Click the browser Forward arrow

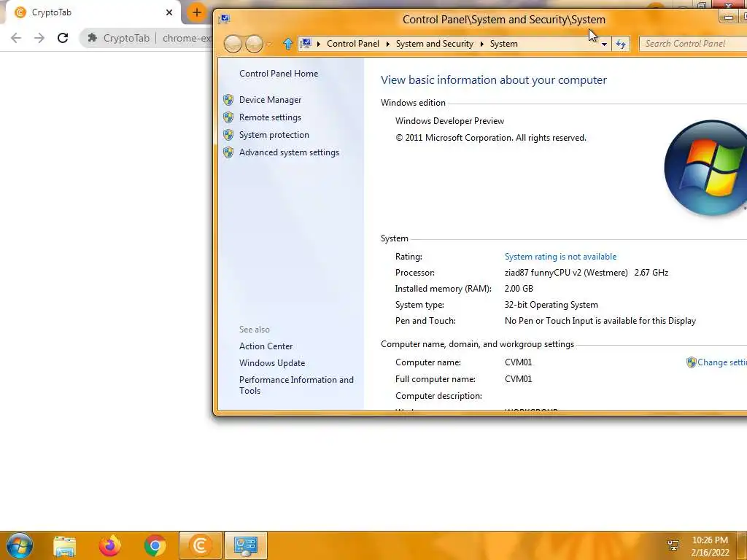click(x=39, y=38)
